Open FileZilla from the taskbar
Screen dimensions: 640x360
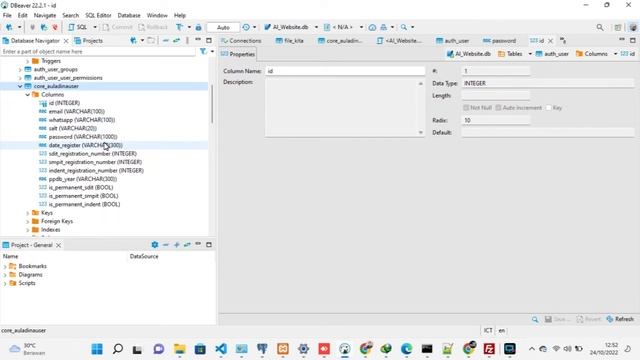[489, 349]
